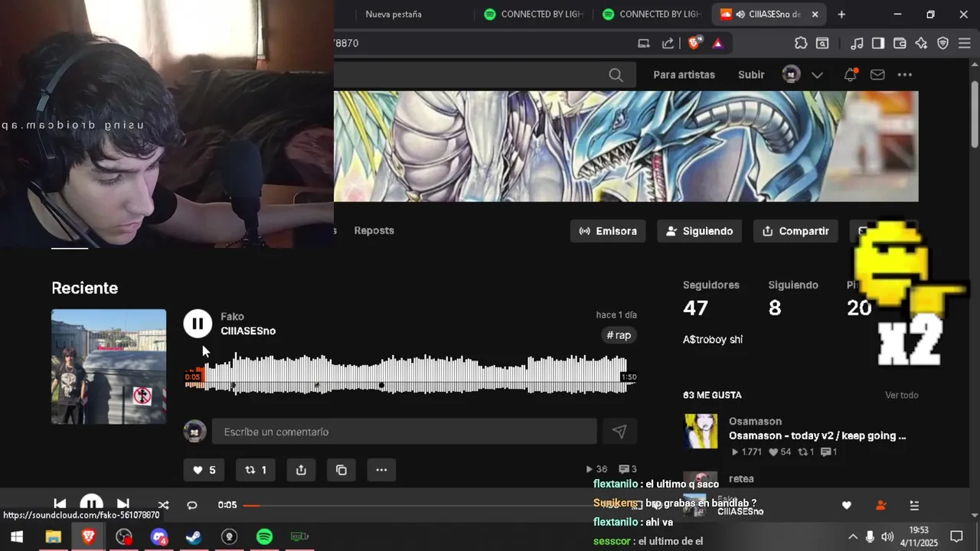This screenshot has height=551, width=980.
Task: Open the Brave hamburger main menu
Action: coord(964,43)
